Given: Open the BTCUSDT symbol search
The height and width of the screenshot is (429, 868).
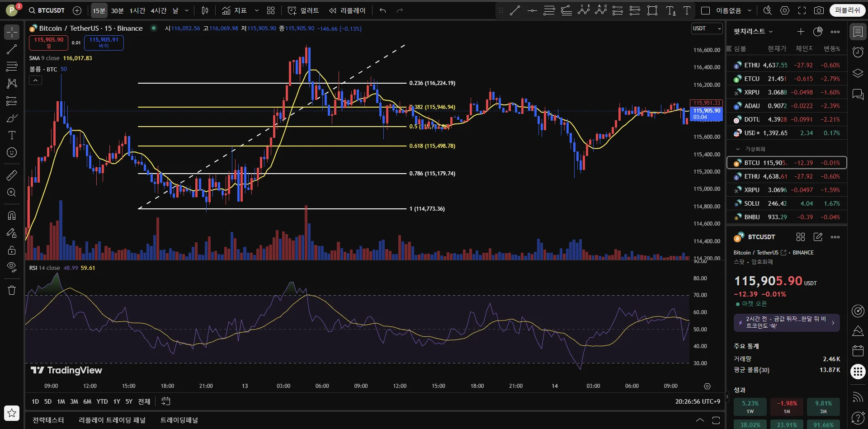Looking at the screenshot, I should pyautogui.click(x=47, y=10).
